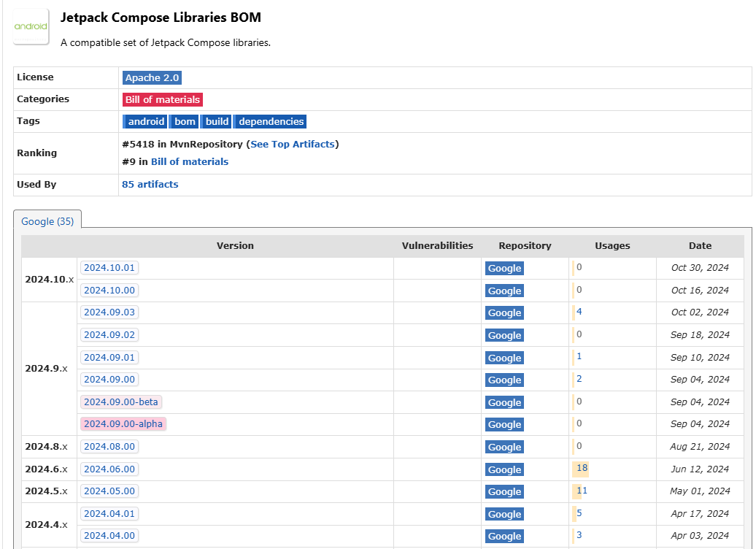
Task: Click Google repository badge for 2024.09.01
Action: pos(504,358)
